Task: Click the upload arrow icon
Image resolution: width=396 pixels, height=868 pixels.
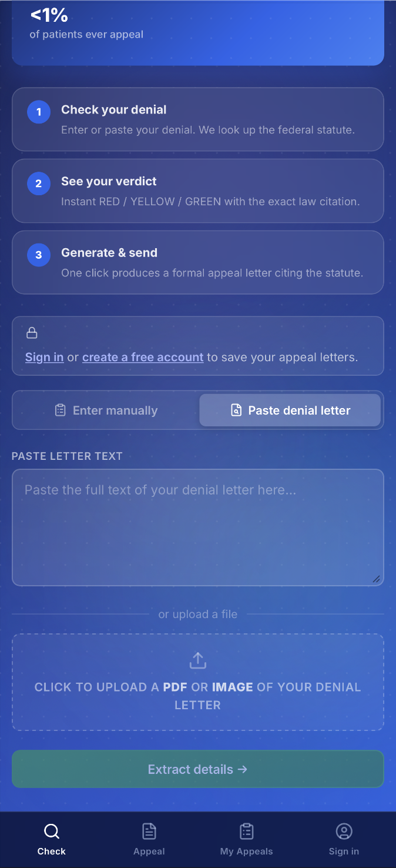Action: (198, 660)
